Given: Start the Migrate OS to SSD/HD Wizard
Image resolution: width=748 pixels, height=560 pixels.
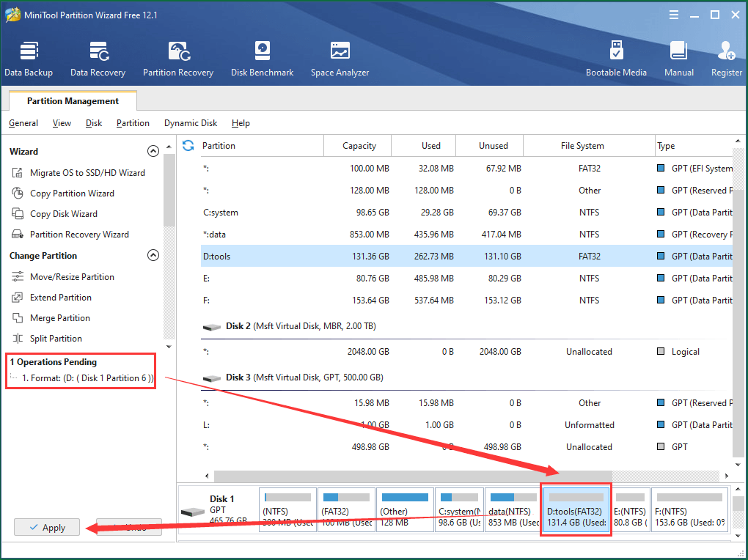Looking at the screenshot, I should [70, 172].
